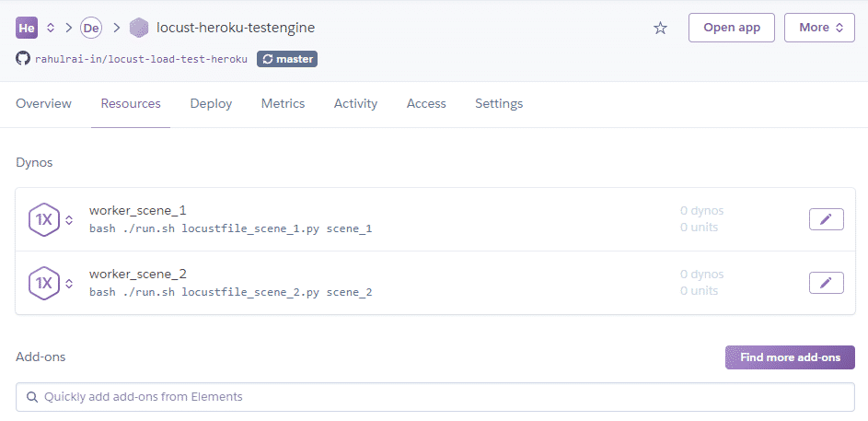Edit worker_scene_2 dyno with pencil icon
Screen dimensions: 868x421
coord(826,283)
